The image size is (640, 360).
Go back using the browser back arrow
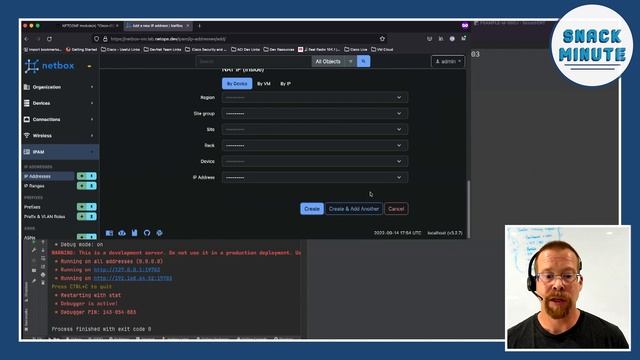point(27,39)
